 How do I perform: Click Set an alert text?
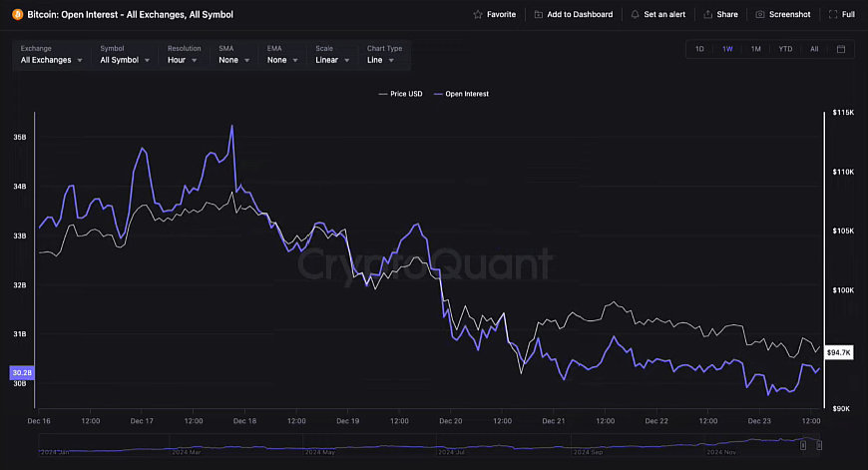[x=664, y=14]
